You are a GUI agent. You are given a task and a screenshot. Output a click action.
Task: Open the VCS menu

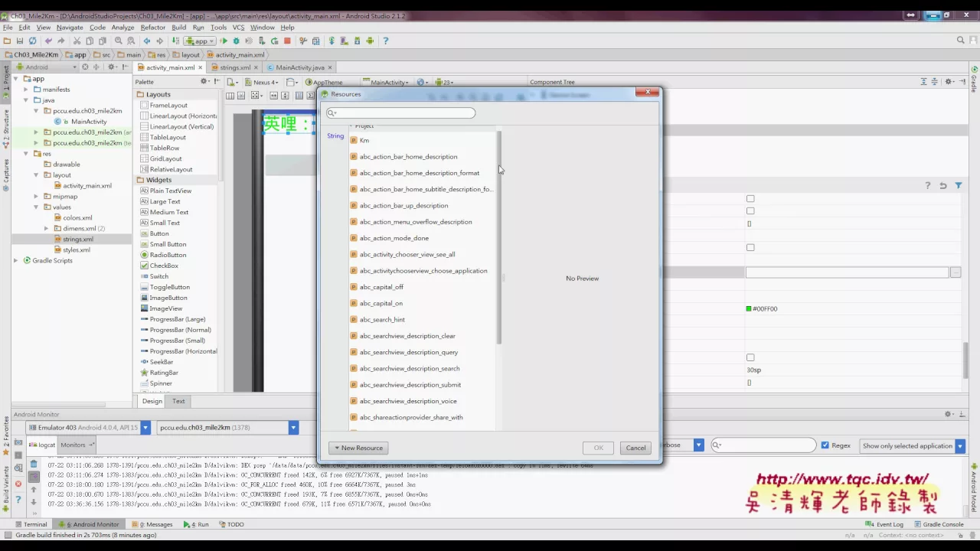(x=238, y=28)
